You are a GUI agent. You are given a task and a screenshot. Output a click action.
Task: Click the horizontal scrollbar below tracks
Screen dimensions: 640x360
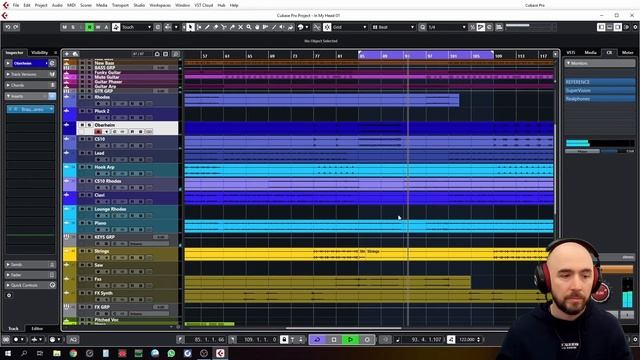[x=343, y=328]
